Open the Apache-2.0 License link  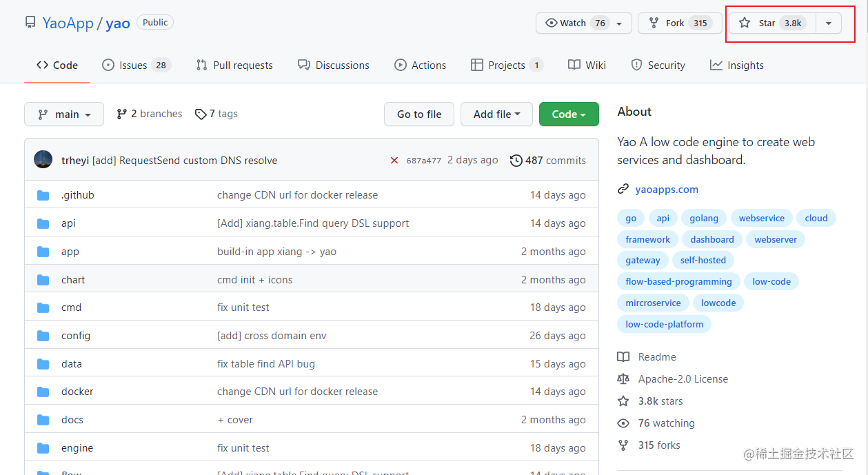[683, 379]
